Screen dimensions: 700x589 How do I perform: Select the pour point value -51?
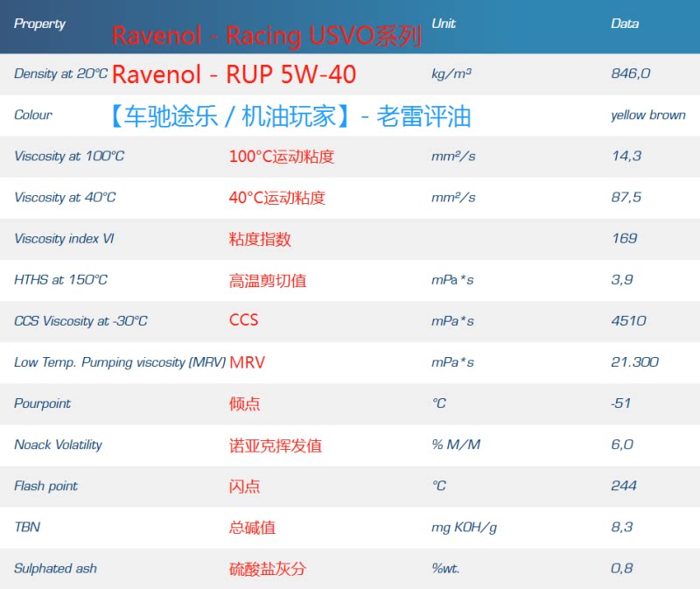point(620,403)
